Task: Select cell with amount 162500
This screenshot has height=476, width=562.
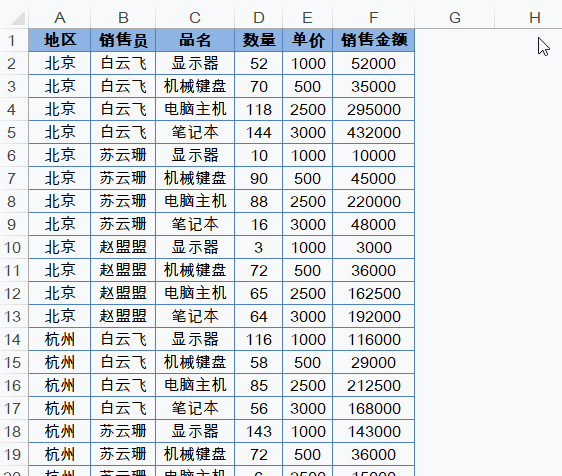Action: click(x=373, y=293)
